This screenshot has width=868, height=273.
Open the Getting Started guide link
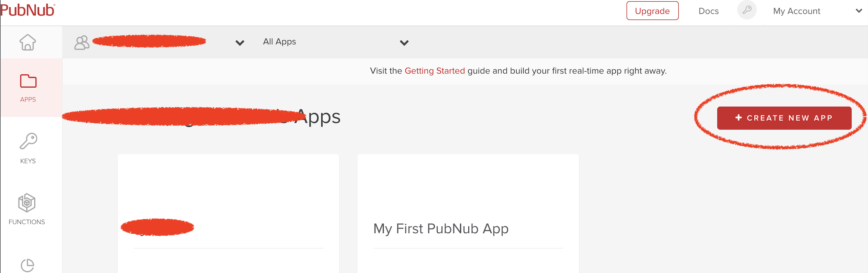(435, 71)
